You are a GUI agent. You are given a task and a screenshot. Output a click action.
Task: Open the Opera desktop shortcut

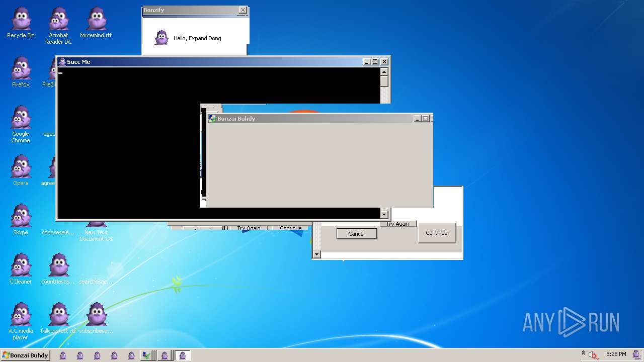(x=21, y=170)
